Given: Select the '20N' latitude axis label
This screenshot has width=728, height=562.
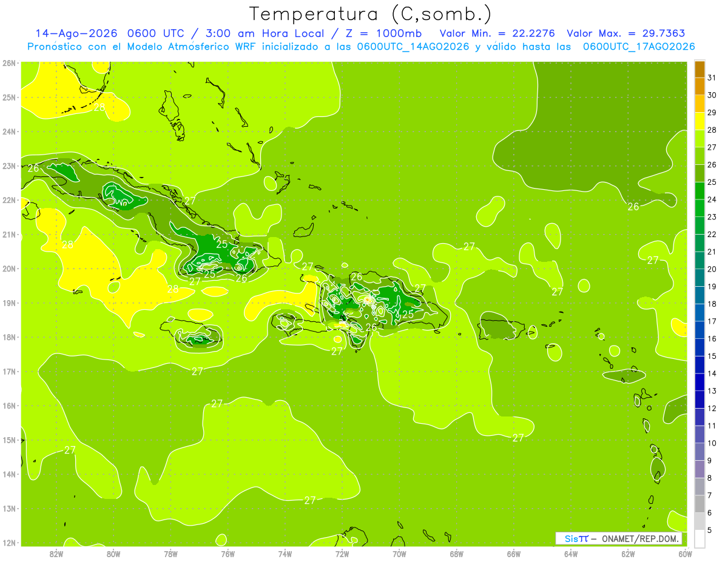Looking at the screenshot, I should pyautogui.click(x=8, y=269).
